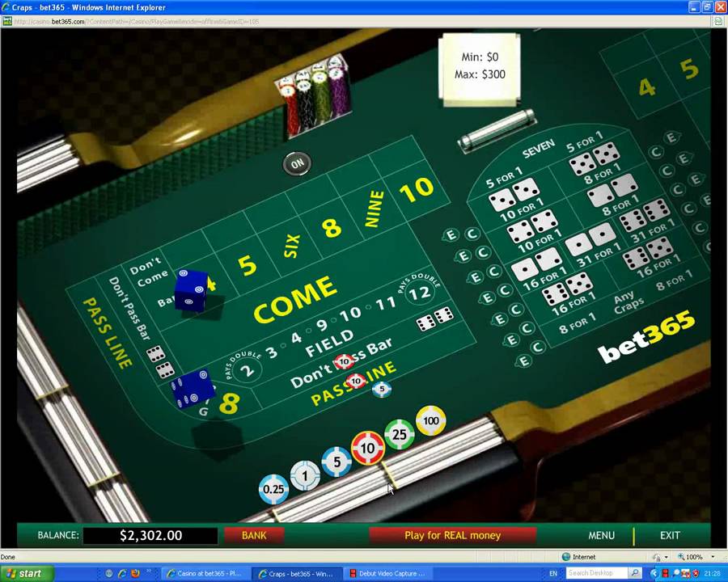The height and width of the screenshot is (582, 728).
Task: Click the Internet security zone indicator
Action: pyautogui.click(x=578, y=557)
